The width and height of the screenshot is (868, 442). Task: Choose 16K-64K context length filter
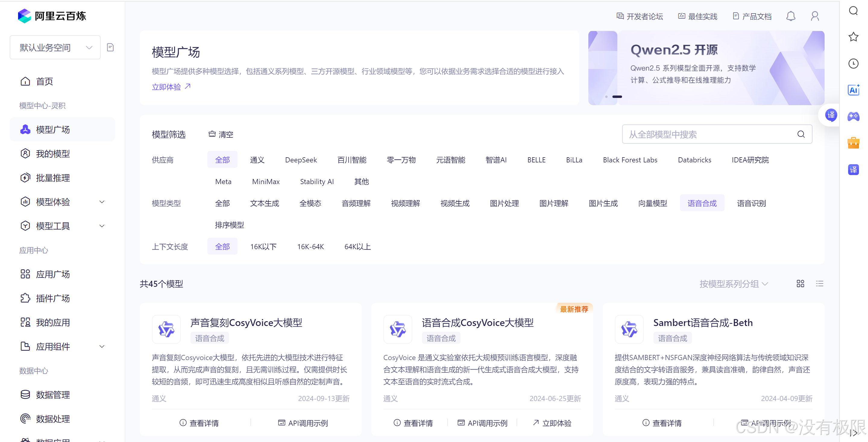pyautogui.click(x=310, y=246)
